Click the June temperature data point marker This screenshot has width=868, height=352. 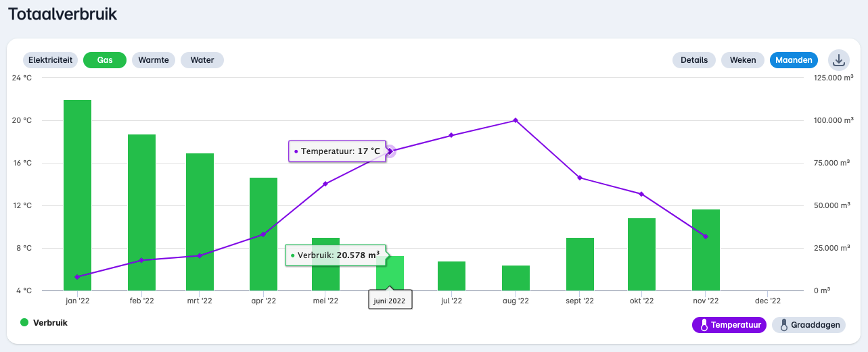pos(390,151)
